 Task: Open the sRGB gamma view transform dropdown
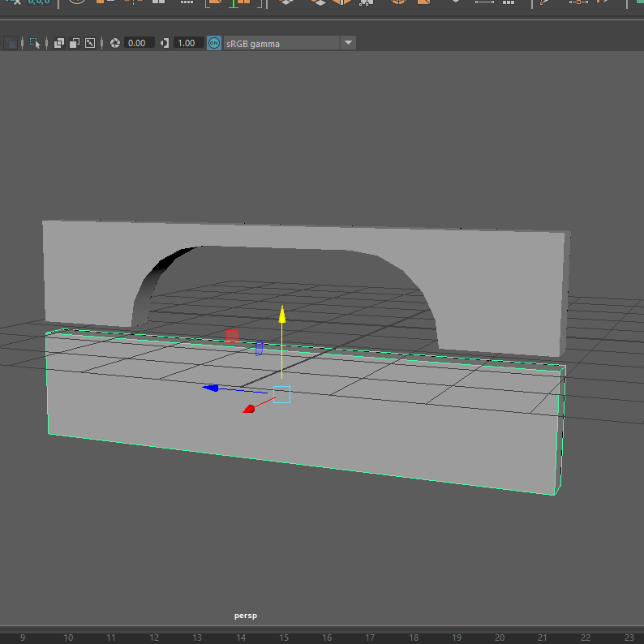pyautogui.click(x=348, y=43)
